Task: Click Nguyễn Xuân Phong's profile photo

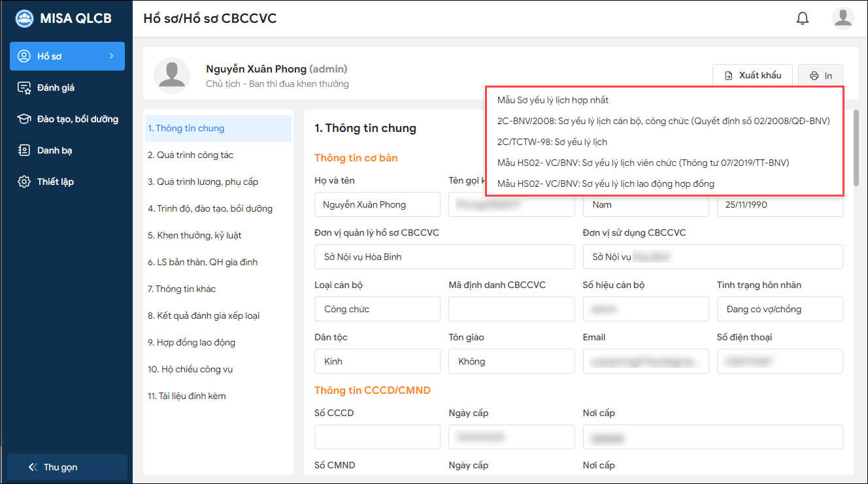Action: (x=172, y=76)
